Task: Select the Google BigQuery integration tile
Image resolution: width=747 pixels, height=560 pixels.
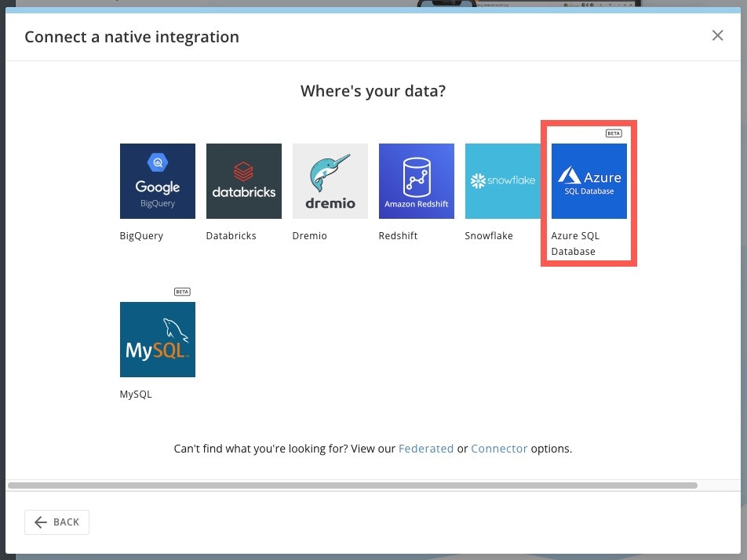Action: pyautogui.click(x=157, y=180)
